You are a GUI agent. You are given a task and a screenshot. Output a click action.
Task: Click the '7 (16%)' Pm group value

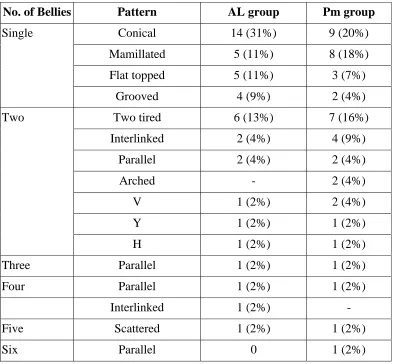coord(349,117)
